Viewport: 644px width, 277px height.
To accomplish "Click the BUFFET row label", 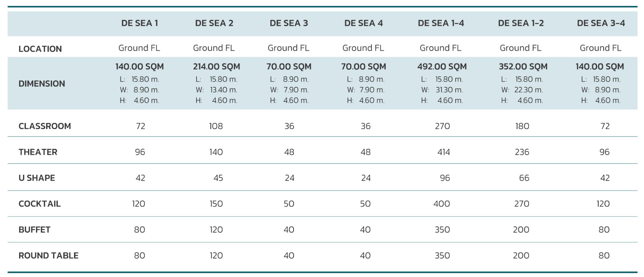I will tap(34, 230).
